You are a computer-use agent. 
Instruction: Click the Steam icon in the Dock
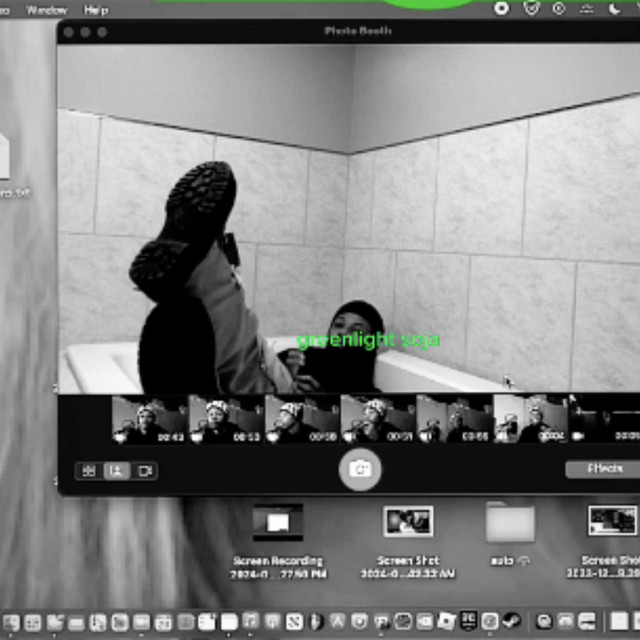point(511,622)
